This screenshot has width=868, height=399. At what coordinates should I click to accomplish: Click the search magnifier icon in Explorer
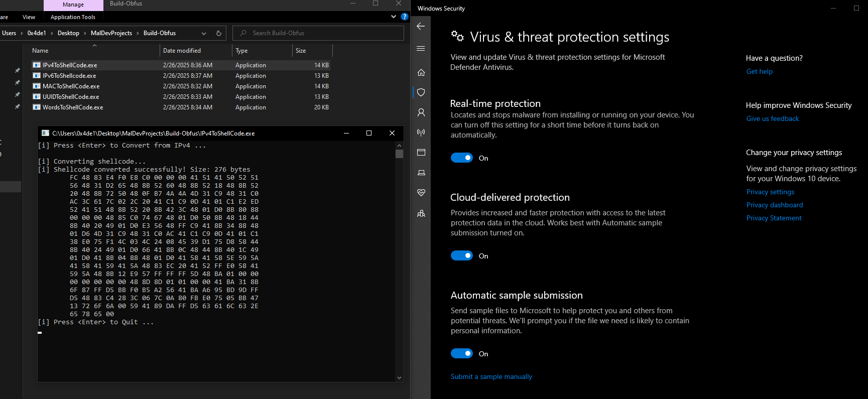243,33
